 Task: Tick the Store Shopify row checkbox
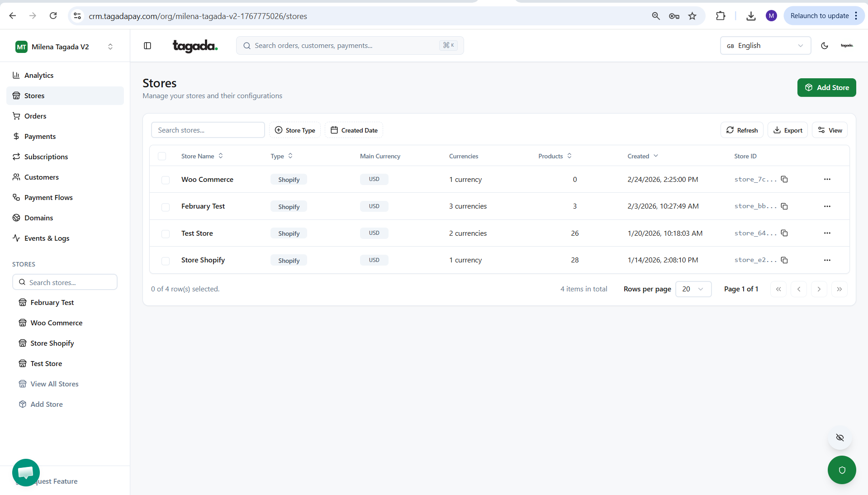pos(166,261)
